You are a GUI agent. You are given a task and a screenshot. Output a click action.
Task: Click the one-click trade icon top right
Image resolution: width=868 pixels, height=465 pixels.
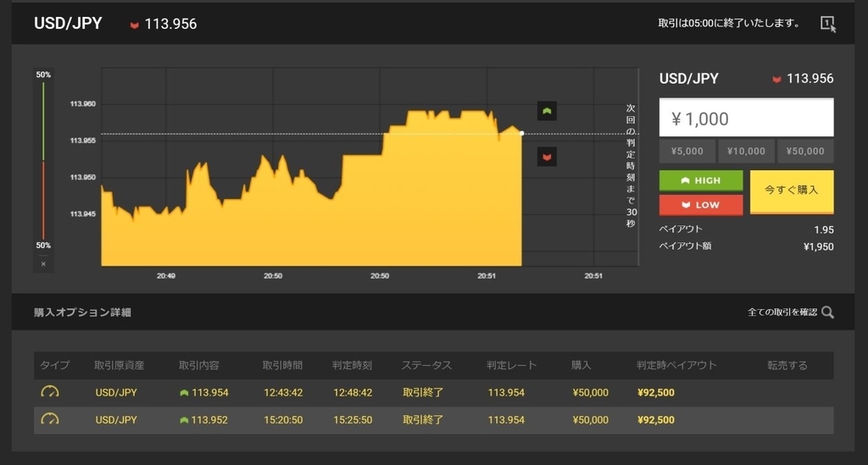coord(828,24)
